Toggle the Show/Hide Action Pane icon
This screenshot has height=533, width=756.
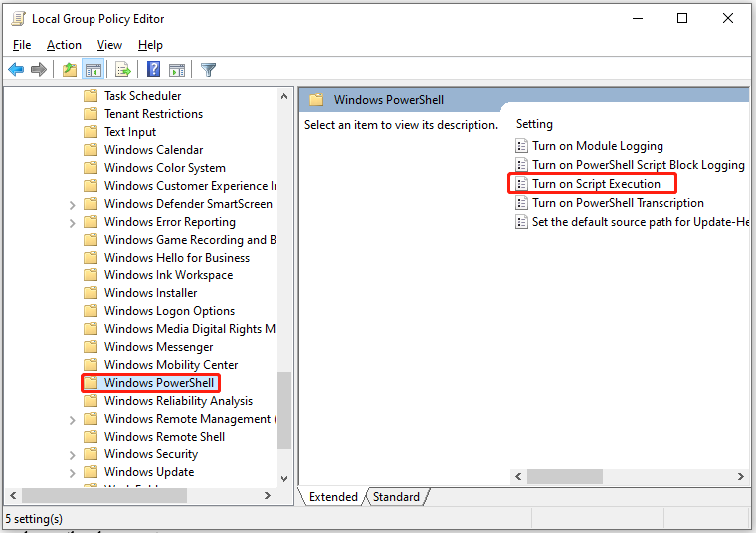(x=177, y=70)
